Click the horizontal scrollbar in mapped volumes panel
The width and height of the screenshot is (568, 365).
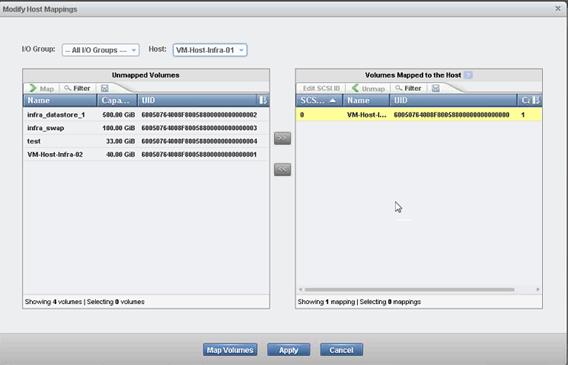(409, 290)
